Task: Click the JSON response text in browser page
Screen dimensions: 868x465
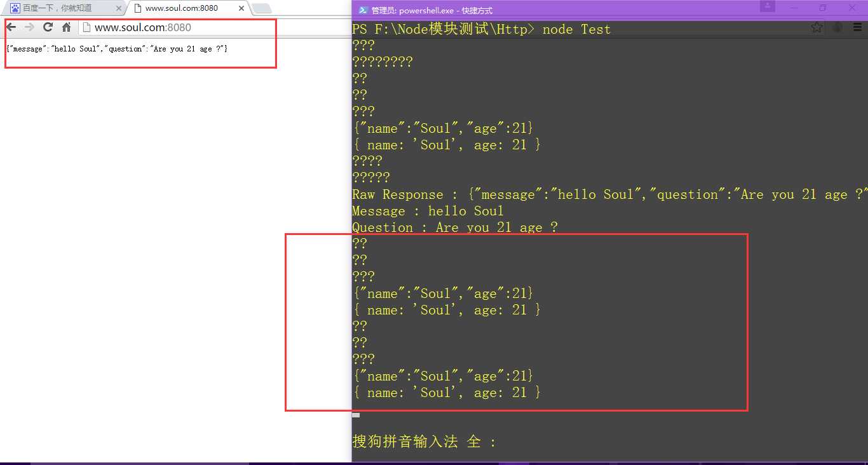Action: tap(117, 49)
